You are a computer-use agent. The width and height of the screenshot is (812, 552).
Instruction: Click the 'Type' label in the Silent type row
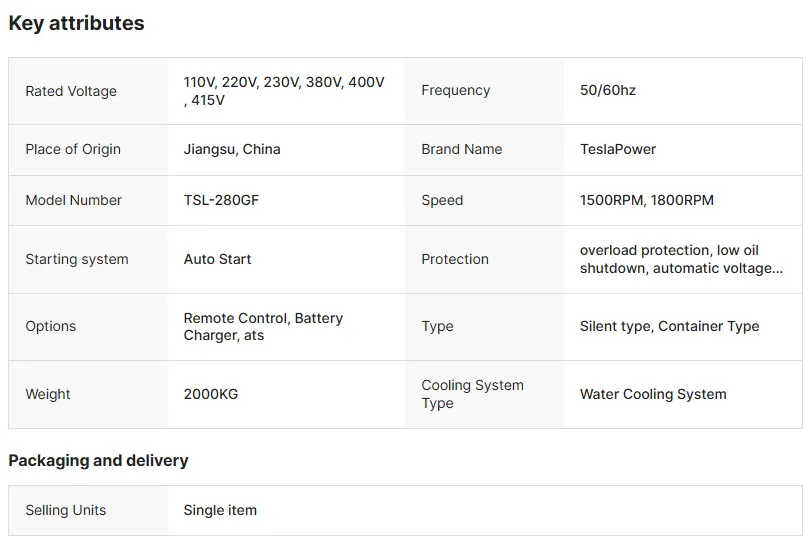pyautogui.click(x=437, y=326)
